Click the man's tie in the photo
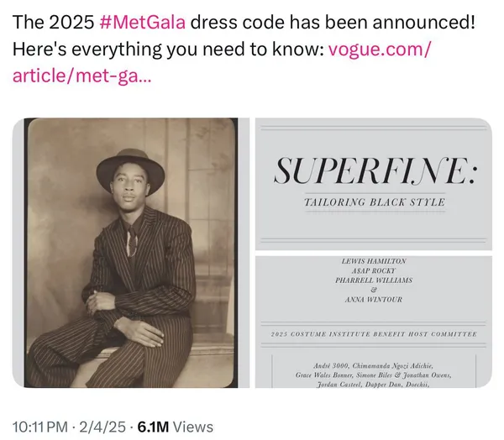The height and width of the screenshot is (440, 504). click(132, 241)
